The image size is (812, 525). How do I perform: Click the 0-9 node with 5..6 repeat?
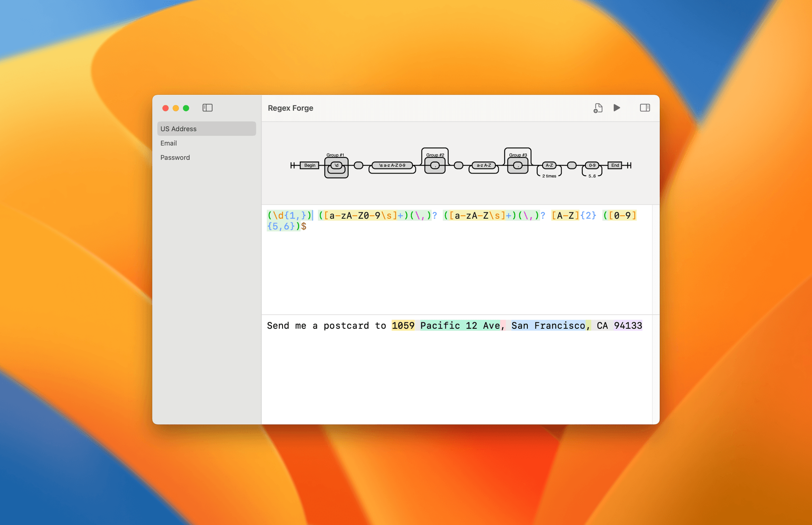tap(592, 165)
